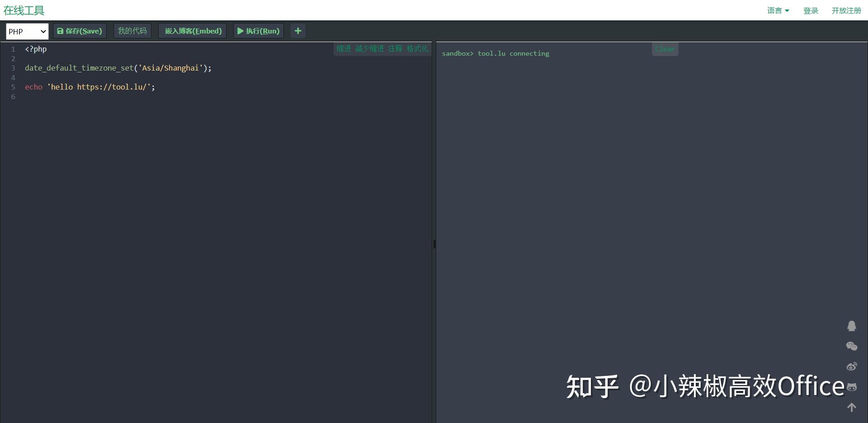
Task: Clear the sandbox output panel
Action: pyautogui.click(x=664, y=49)
